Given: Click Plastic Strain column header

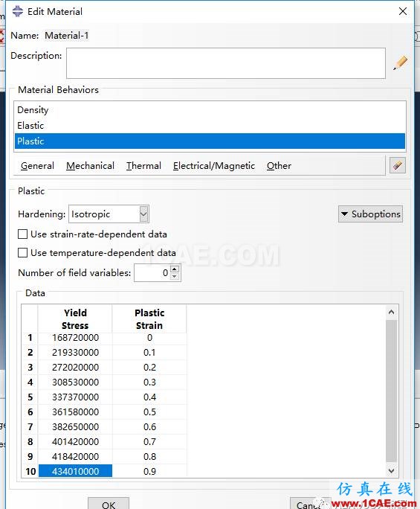Looking at the screenshot, I should 149,318.
